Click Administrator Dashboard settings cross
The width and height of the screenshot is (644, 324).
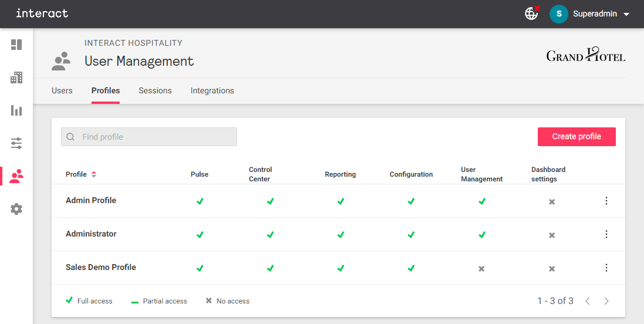552,235
